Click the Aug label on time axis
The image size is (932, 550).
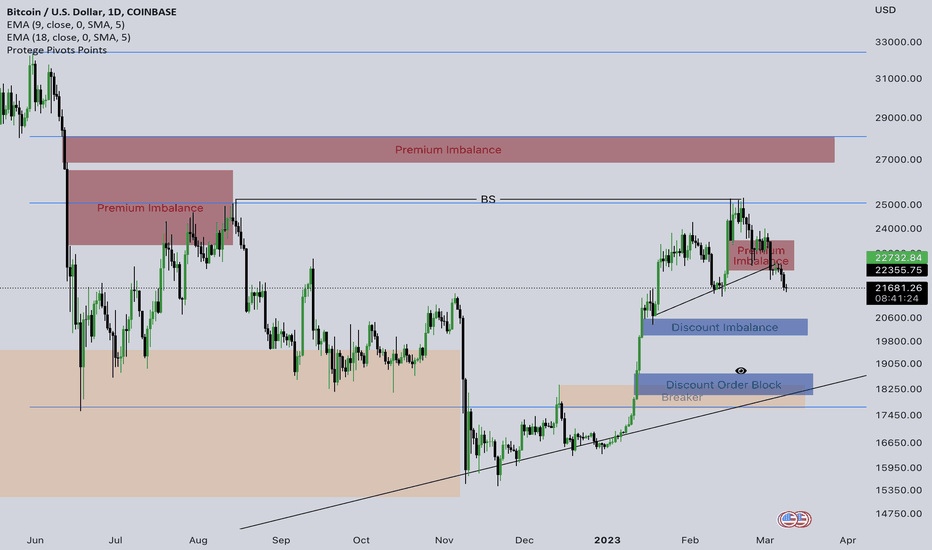(199, 540)
